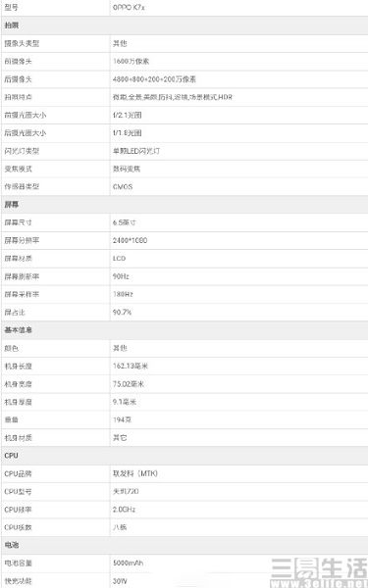368x588 pixels.
Task: Select the '摄像头类型' label
Action: click(x=22, y=43)
